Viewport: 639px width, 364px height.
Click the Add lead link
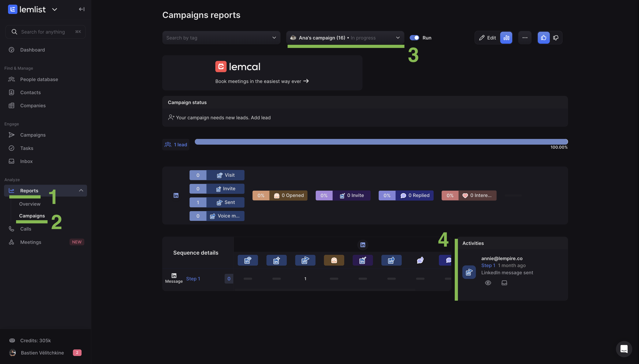(x=261, y=118)
